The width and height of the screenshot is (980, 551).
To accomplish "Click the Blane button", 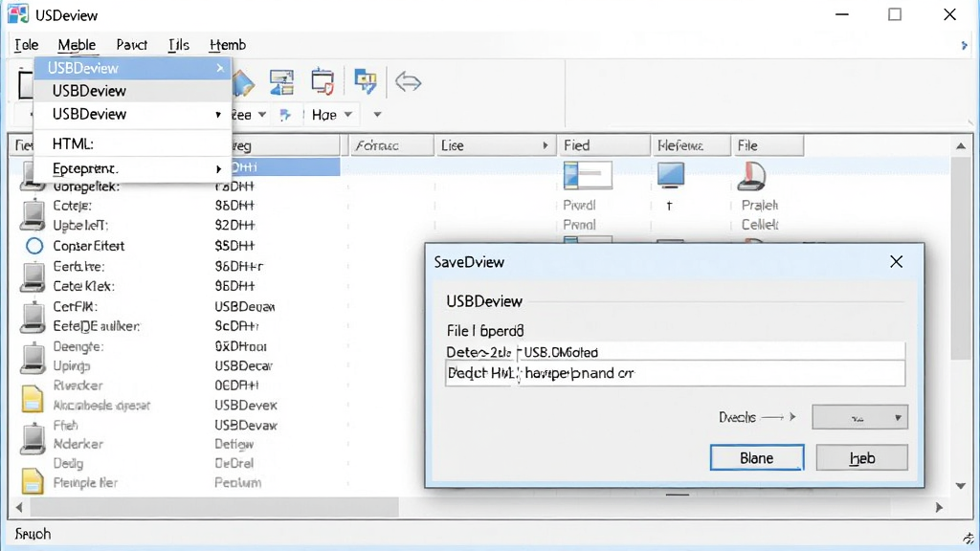I will [757, 458].
